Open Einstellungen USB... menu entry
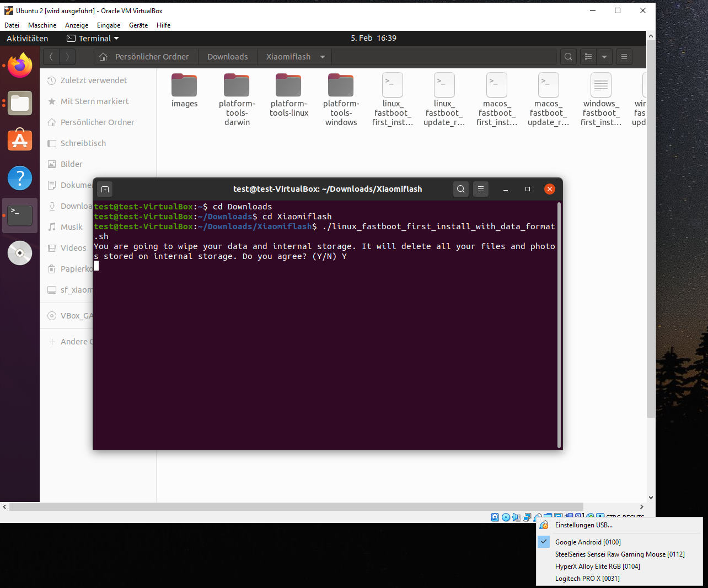The width and height of the screenshot is (708, 588). (620, 525)
